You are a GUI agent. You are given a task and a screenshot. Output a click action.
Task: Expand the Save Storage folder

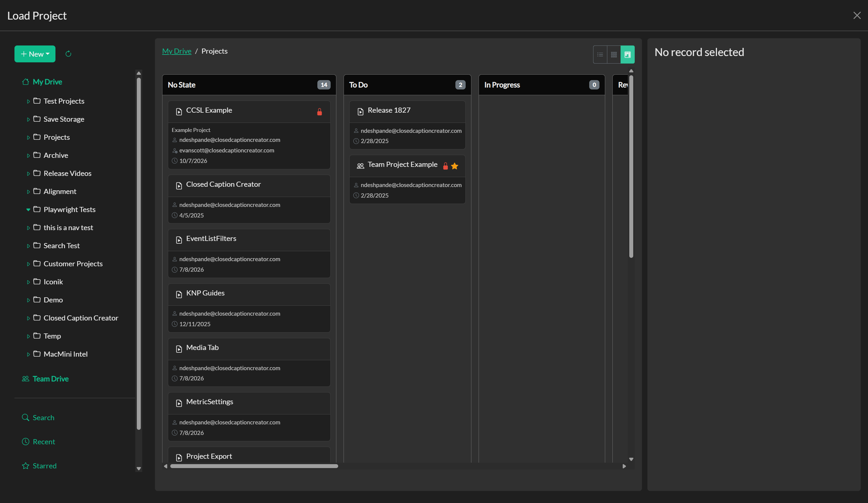click(28, 120)
